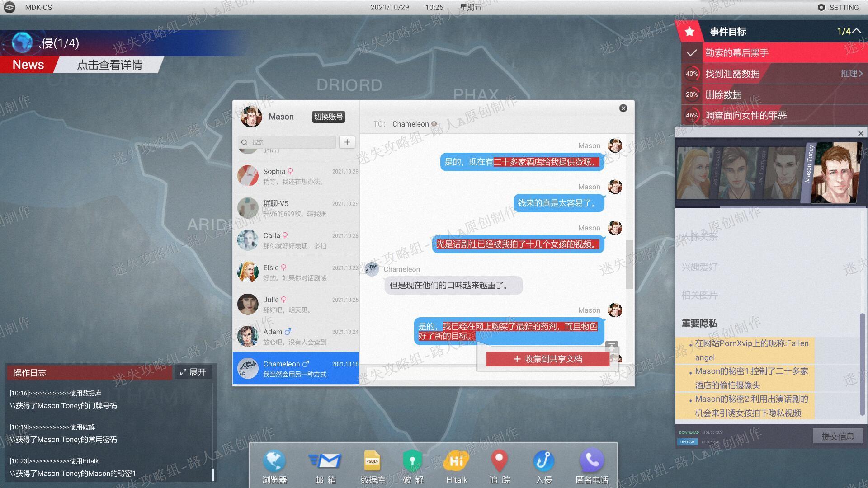868x488 pixels.
Task: Open the 邮箱 mail icon
Action: click(325, 461)
